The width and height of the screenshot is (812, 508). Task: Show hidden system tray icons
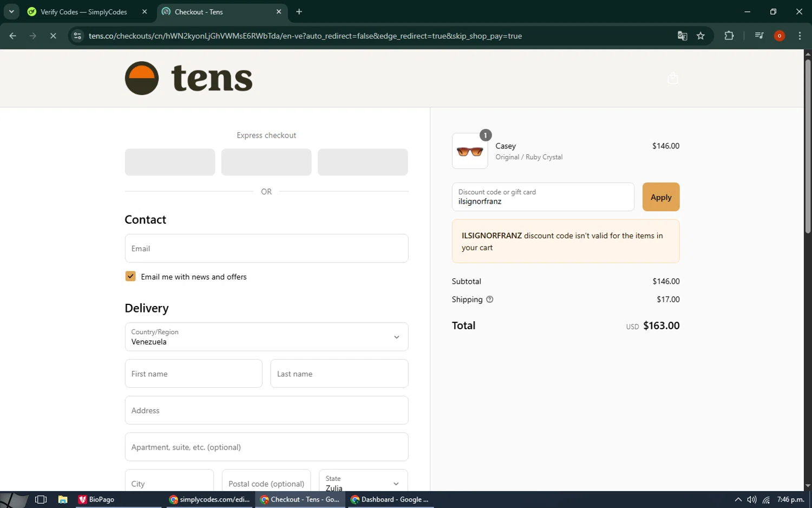point(738,500)
